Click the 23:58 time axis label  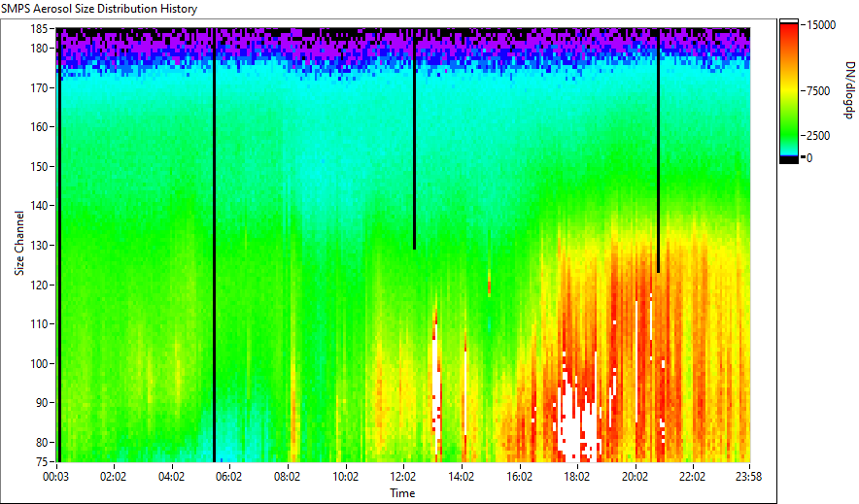[748, 477]
